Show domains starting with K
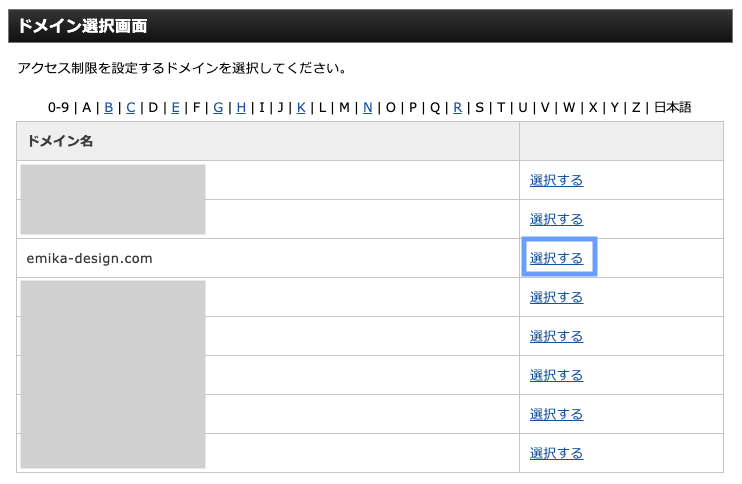The height and width of the screenshot is (484, 742). (301, 107)
